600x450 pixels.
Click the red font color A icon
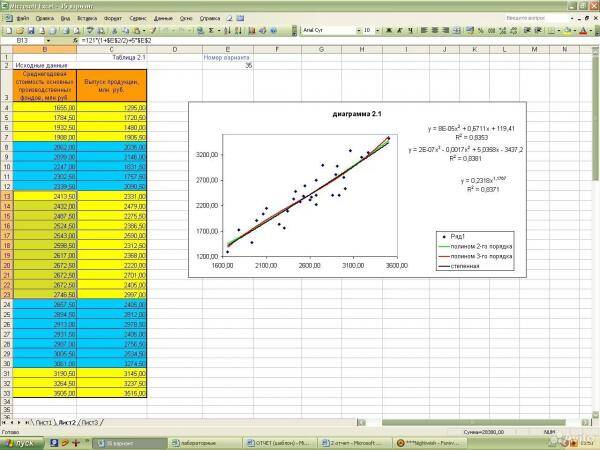pos(584,30)
